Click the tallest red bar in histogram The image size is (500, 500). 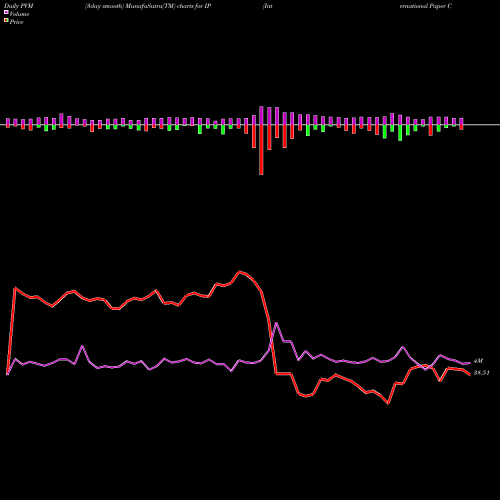pos(261,150)
